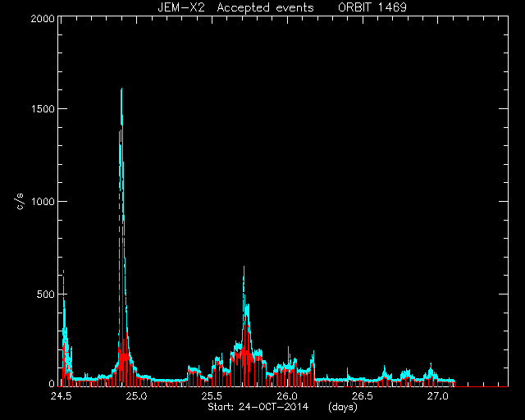Click the 2000 y-axis tick label
This screenshot has width=525, height=420.
[x=42, y=18]
